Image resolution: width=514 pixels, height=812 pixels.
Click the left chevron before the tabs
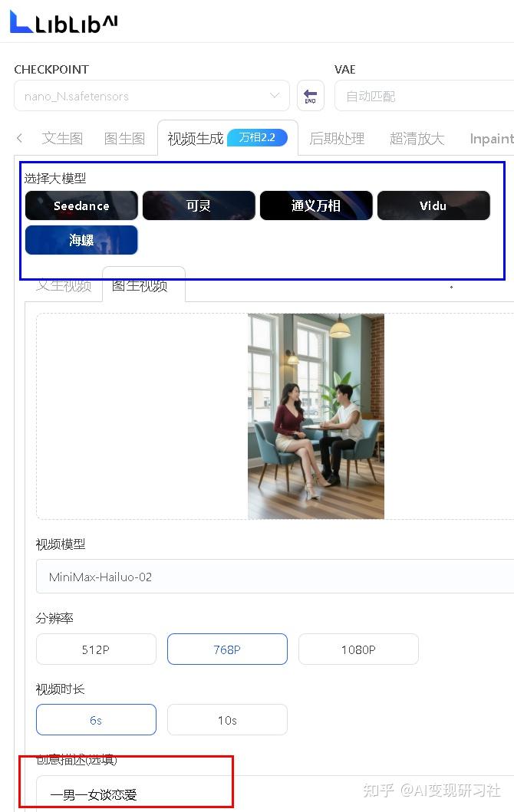(x=20, y=138)
